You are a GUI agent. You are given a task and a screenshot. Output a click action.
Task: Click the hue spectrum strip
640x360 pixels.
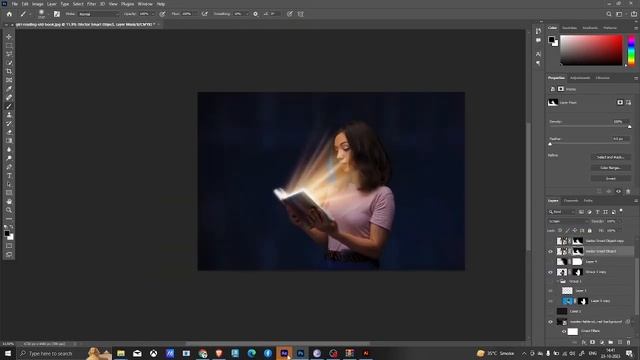[x=631, y=50]
